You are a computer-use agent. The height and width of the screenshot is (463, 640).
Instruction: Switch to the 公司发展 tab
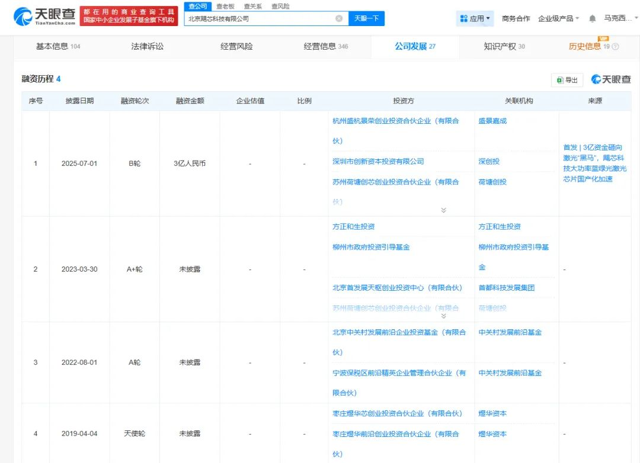point(415,47)
